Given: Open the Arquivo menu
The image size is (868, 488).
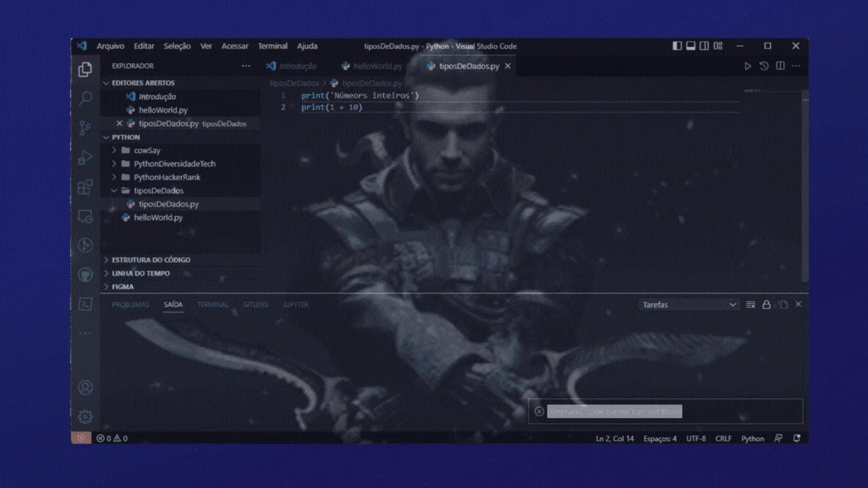Looking at the screenshot, I should (110, 46).
